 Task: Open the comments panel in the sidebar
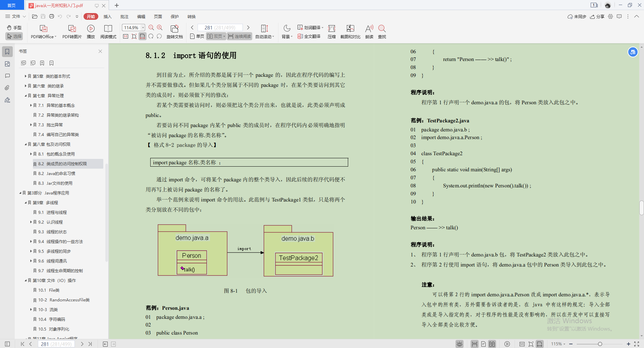(x=7, y=76)
